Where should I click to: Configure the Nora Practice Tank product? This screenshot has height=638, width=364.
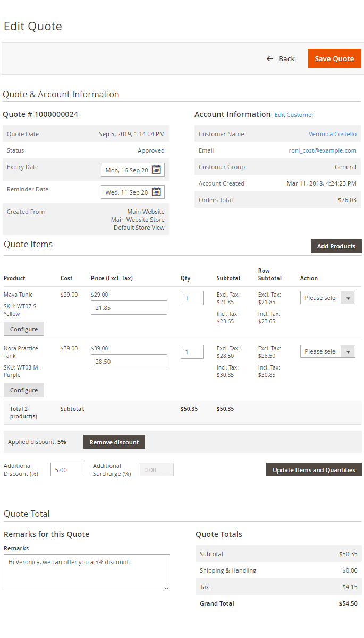24,390
